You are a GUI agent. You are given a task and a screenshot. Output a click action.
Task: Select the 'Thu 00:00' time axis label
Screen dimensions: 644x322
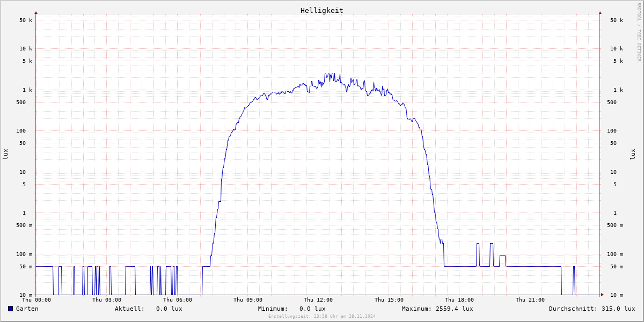(36, 300)
